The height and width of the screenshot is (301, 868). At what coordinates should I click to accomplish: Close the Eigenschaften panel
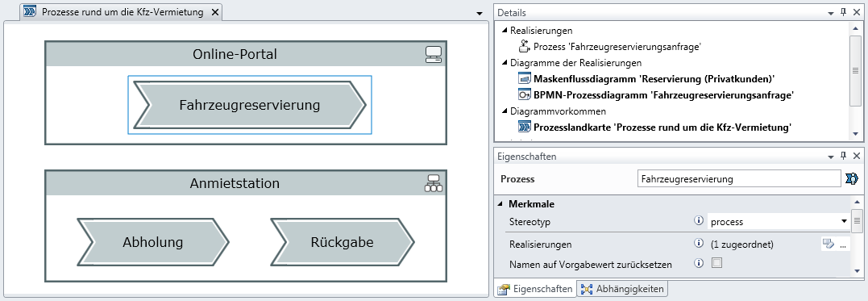click(857, 157)
